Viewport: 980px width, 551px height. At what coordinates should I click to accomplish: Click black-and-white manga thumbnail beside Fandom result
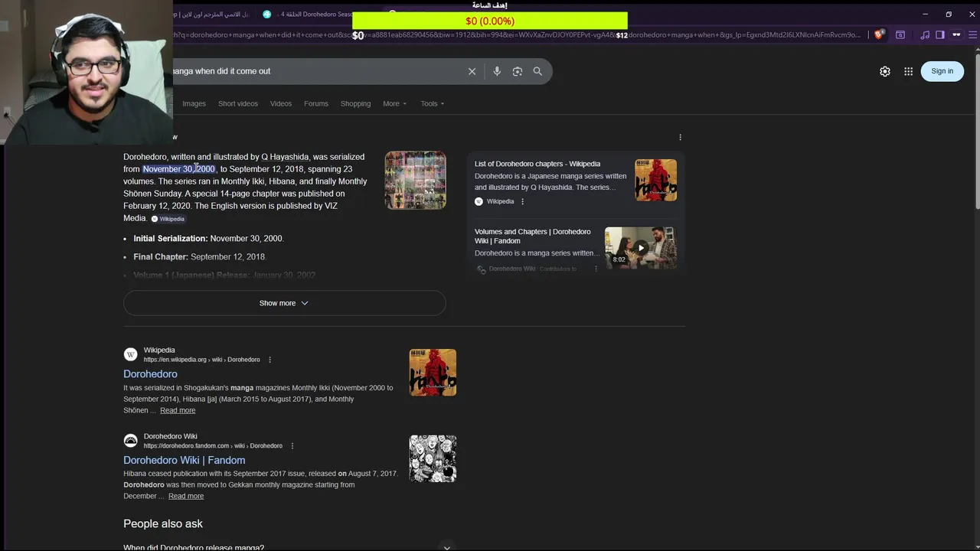433,458
